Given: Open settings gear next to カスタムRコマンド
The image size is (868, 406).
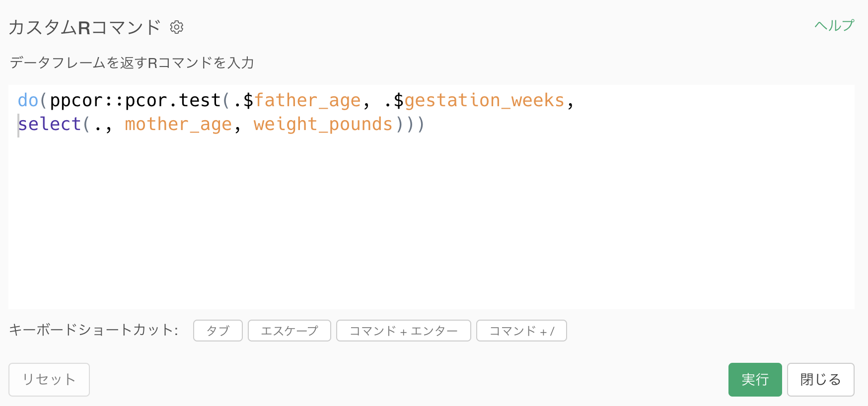Looking at the screenshot, I should coord(176,27).
